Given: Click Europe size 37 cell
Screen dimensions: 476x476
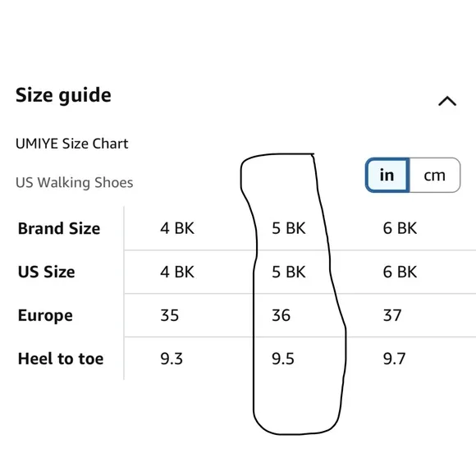Looking at the screenshot, I should tap(392, 315).
